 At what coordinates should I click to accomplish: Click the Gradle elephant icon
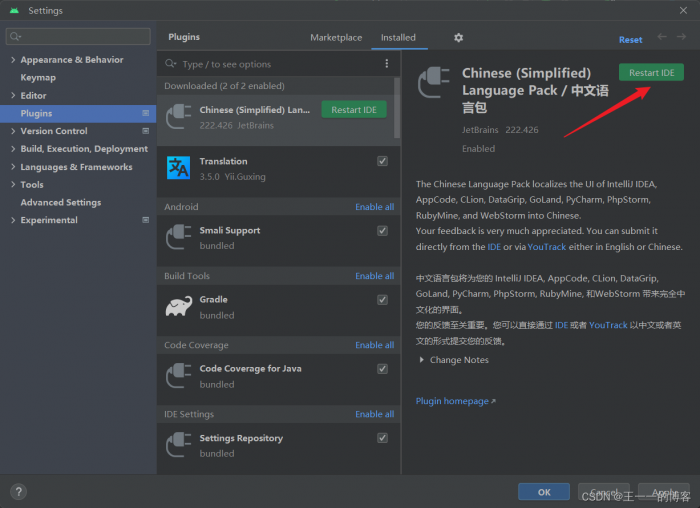point(179,307)
